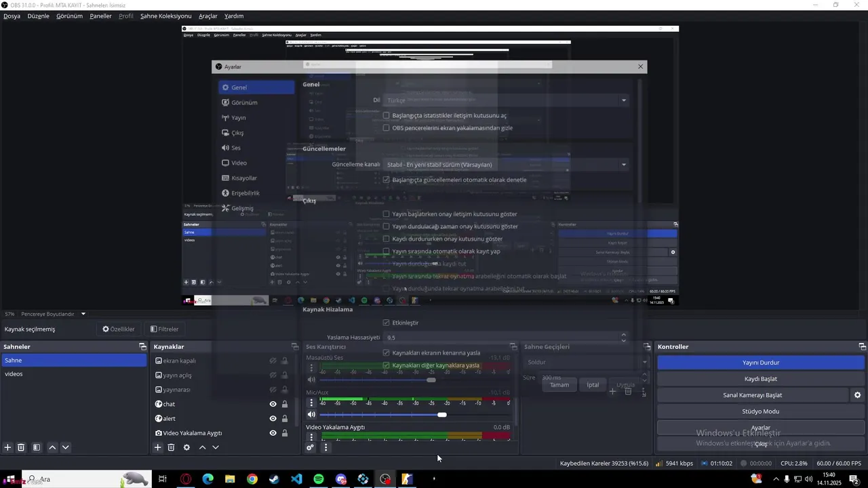Show the yayın açılış source
868x488 pixels.
(x=273, y=375)
